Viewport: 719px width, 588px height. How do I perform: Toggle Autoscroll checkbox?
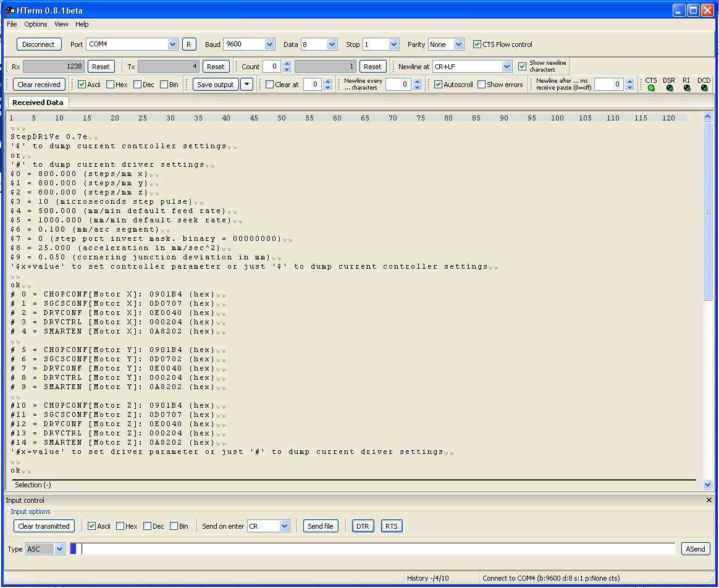438,85
